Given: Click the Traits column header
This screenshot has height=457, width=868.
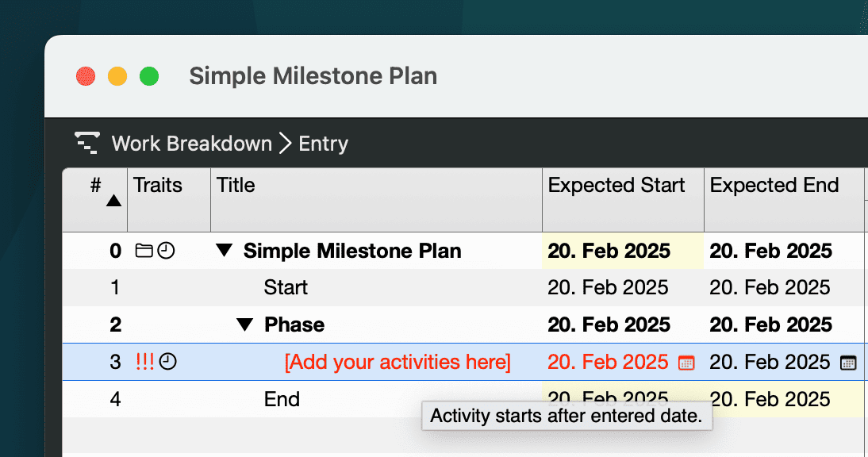Looking at the screenshot, I should point(157,185).
